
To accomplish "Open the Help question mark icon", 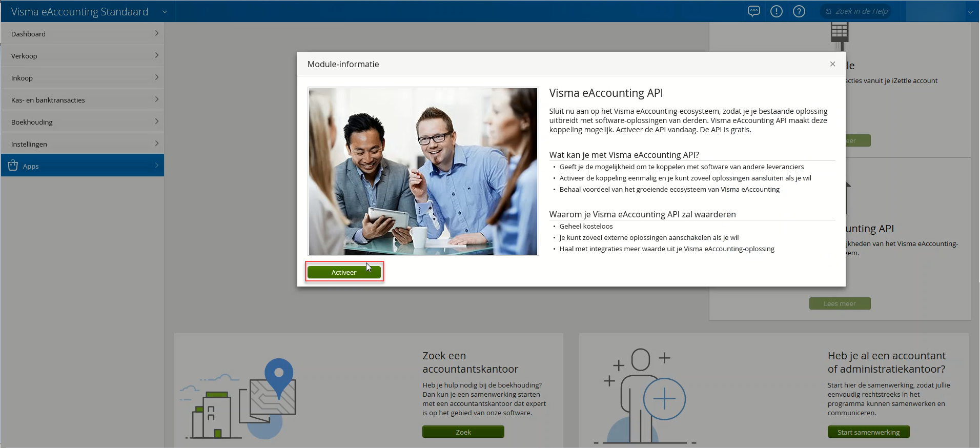I will (x=799, y=11).
